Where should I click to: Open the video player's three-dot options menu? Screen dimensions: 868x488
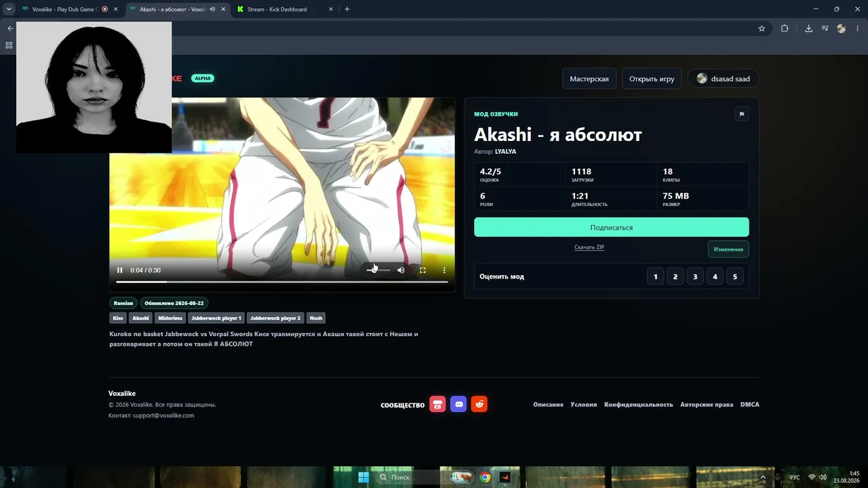444,270
